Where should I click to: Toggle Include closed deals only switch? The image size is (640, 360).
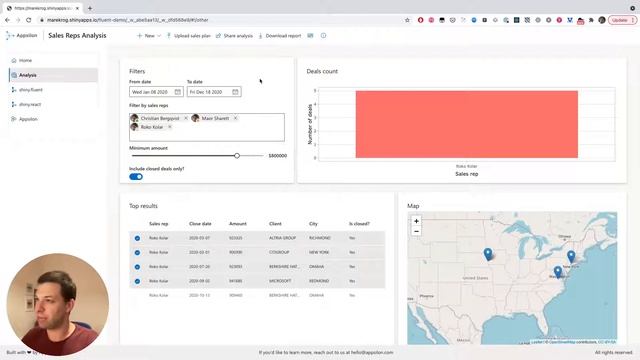[136, 177]
